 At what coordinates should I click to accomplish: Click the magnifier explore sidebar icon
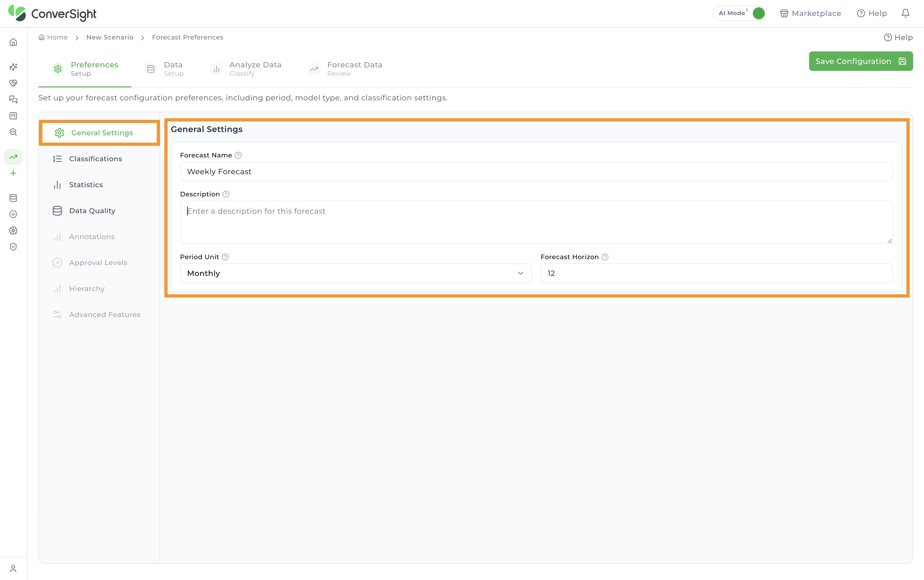14,132
